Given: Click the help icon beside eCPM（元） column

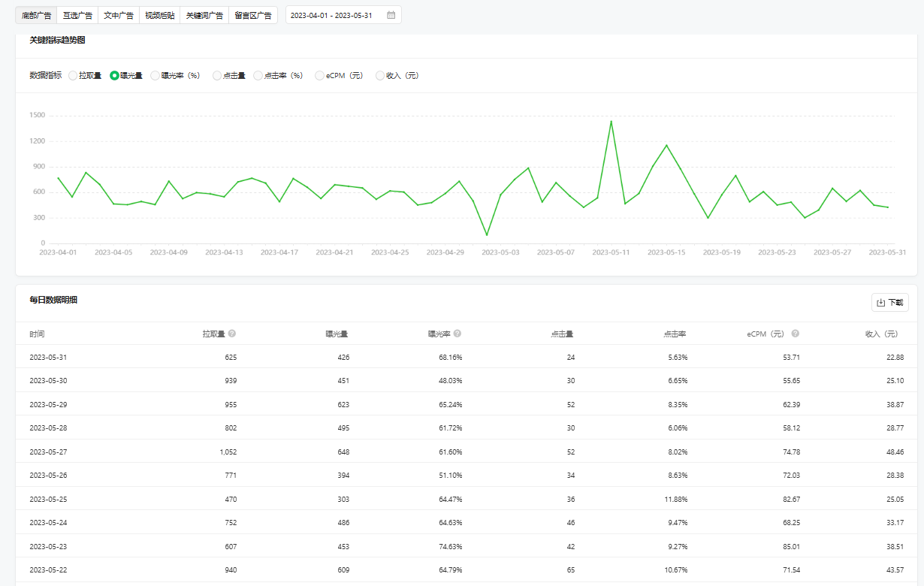Looking at the screenshot, I should coord(796,334).
